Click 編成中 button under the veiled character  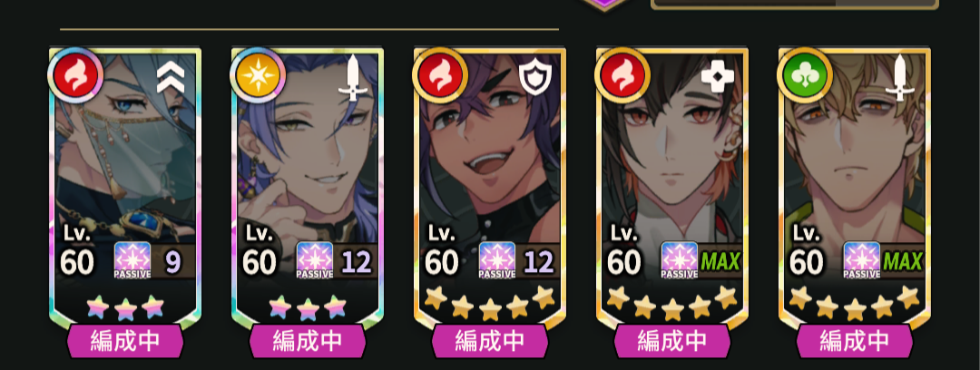coord(125,341)
